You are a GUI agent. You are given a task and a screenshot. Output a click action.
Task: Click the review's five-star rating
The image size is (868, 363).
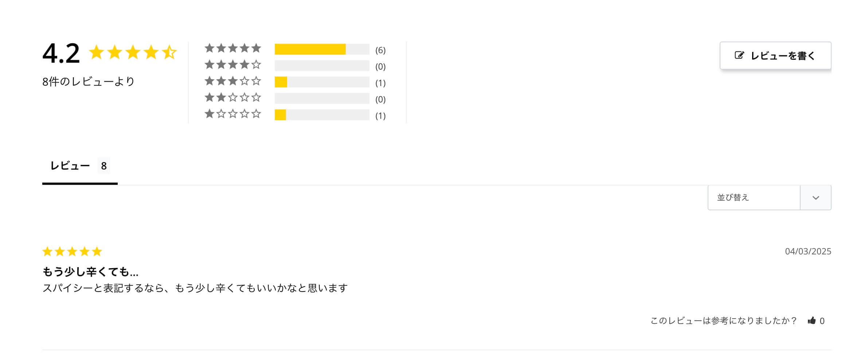[72, 251]
